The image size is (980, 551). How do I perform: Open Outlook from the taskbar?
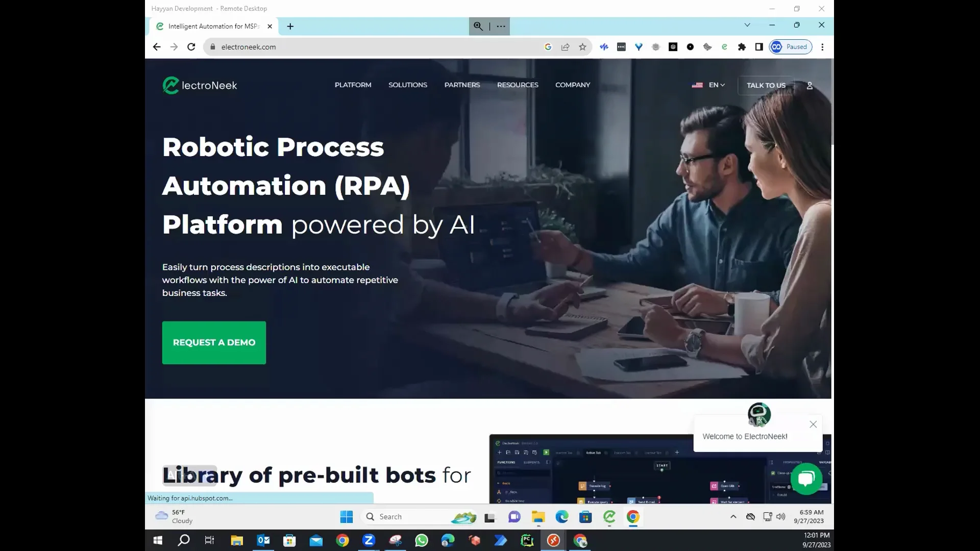[x=263, y=540]
